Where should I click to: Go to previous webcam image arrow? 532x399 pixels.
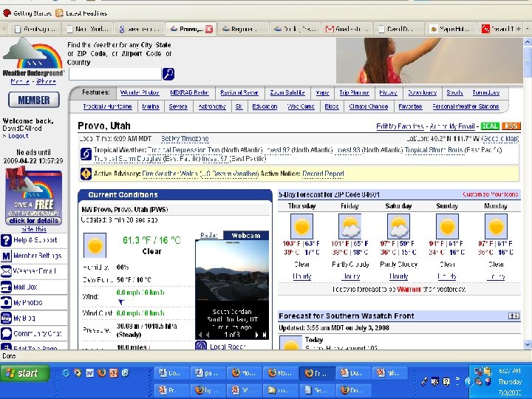(207, 335)
